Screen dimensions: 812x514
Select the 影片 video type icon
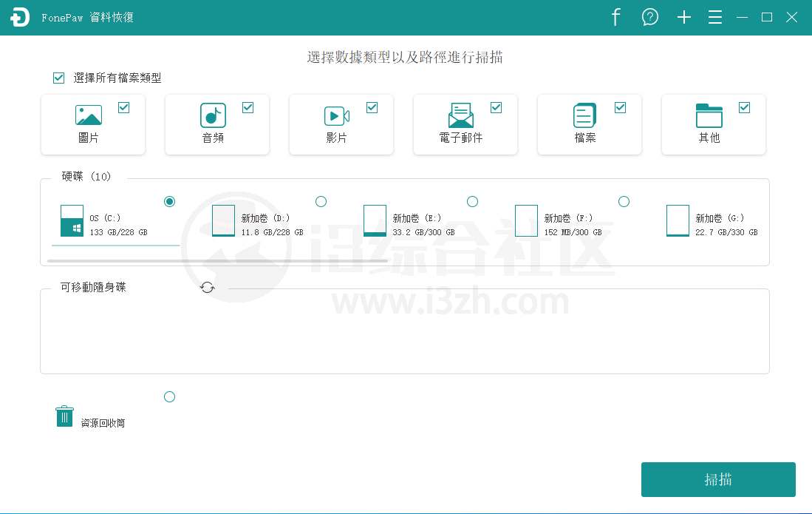(336, 115)
